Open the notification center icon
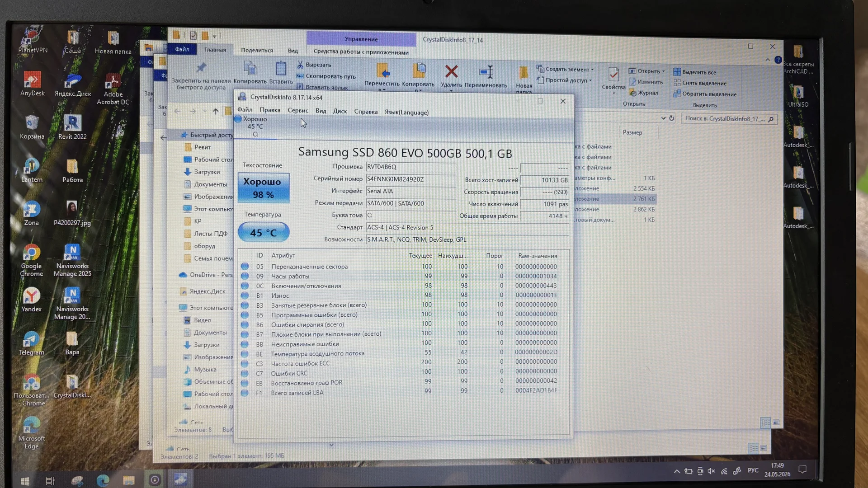Viewport: 868px width, 488px height. click(802, 469)
